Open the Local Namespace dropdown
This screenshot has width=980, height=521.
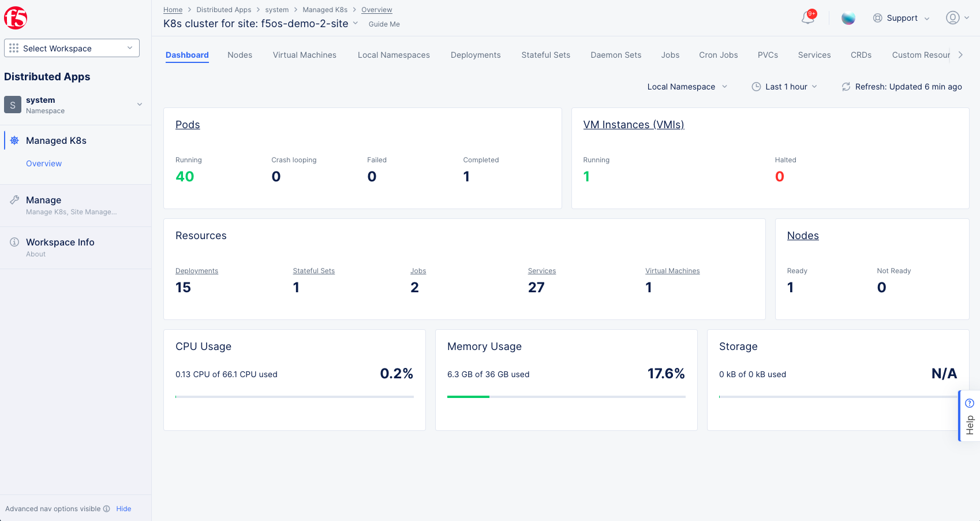click(687, 87)
